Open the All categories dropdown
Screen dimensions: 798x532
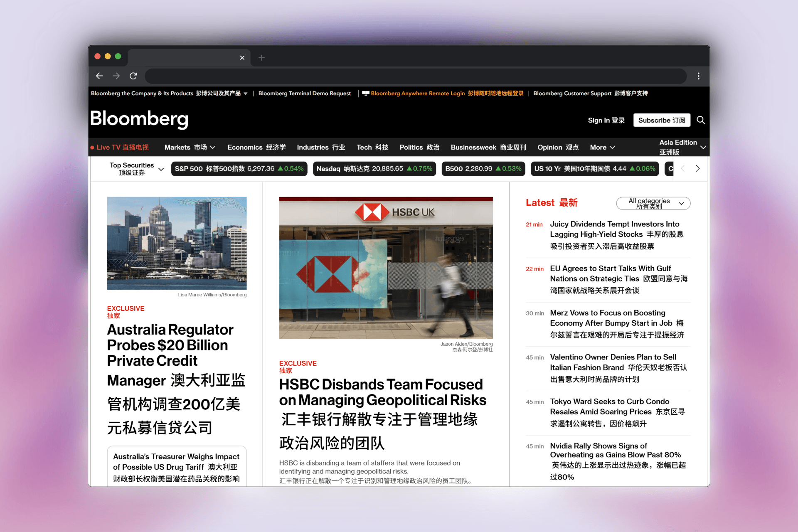[653, 203]
